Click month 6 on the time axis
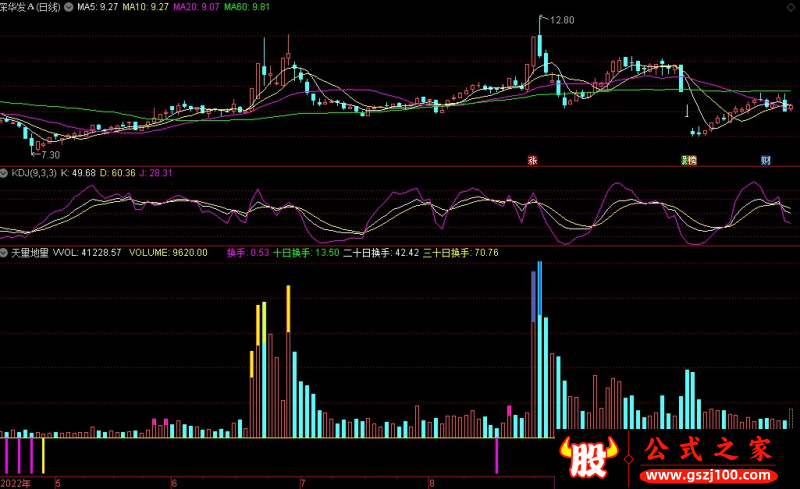This screenshot has width=800, height=489. tap(174, 483)
